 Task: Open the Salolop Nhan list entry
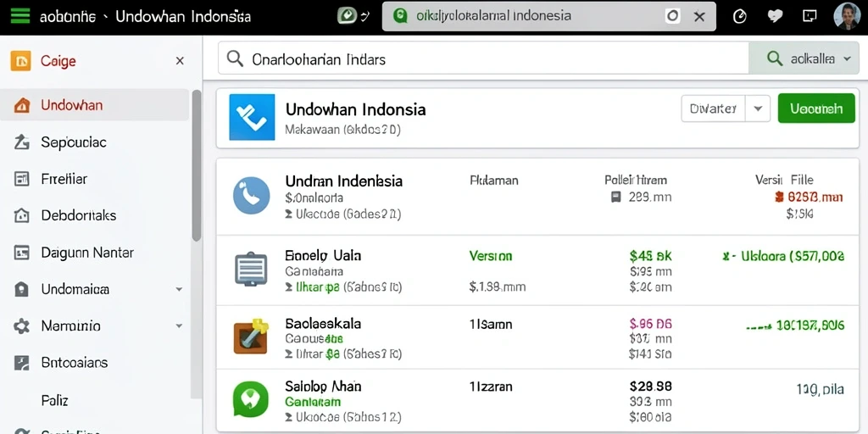click(537, 400)
